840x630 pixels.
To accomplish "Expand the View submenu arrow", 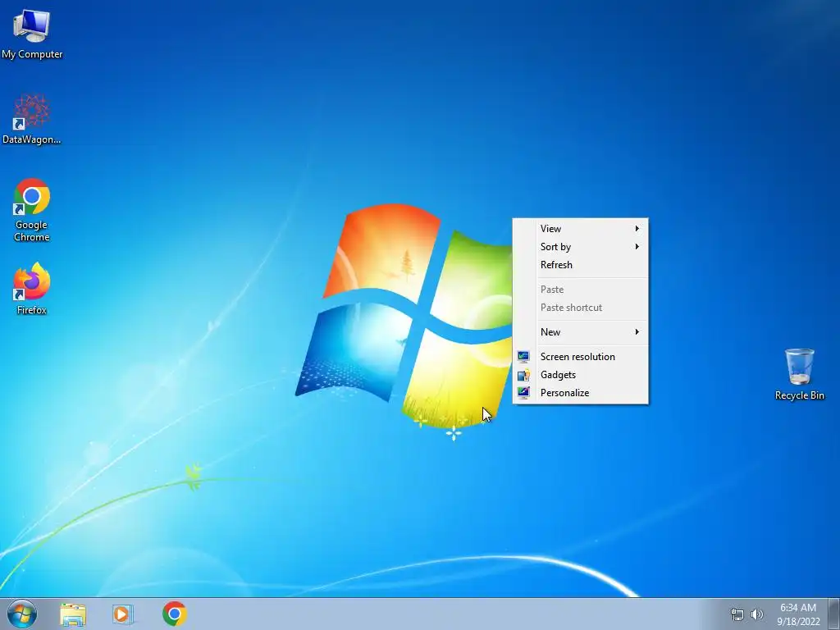I will point(637,229).
